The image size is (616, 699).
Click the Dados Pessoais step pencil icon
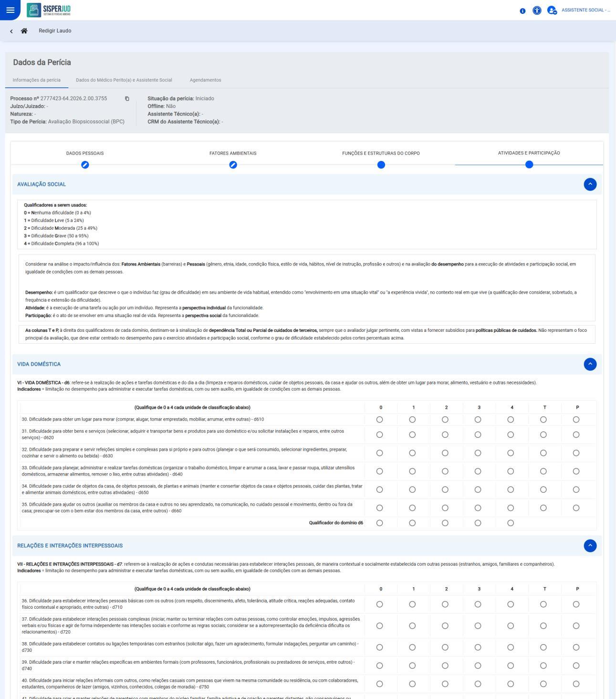pyautogui.click(x=85, y=165)
